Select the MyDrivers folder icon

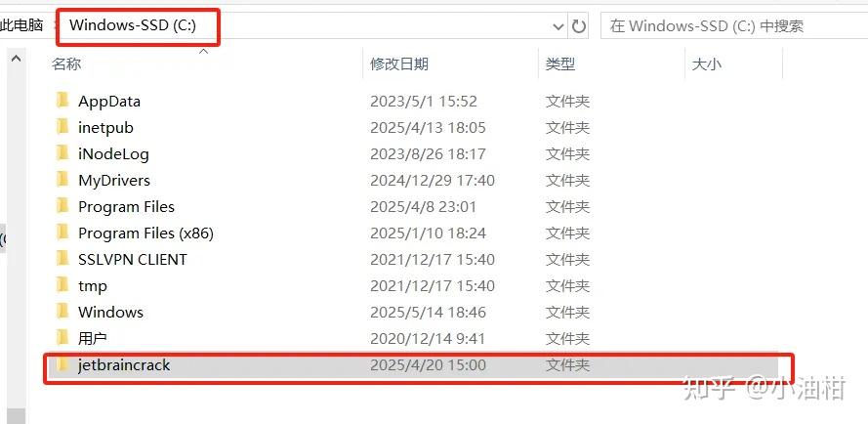[x=62, y=180]
